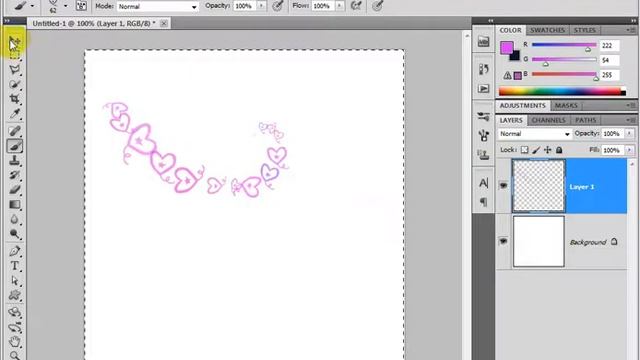Open the layer Fill slider arrow
640x360 pixels.
click(x=629, y=150)
